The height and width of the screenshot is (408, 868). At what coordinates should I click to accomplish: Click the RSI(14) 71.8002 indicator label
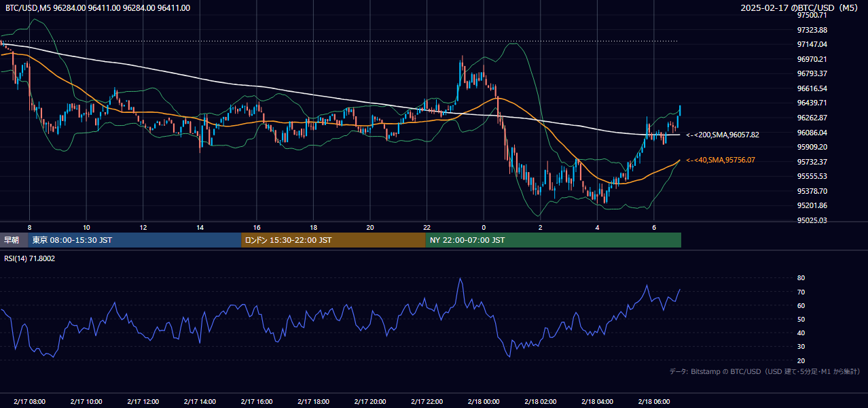click(30, 258)
